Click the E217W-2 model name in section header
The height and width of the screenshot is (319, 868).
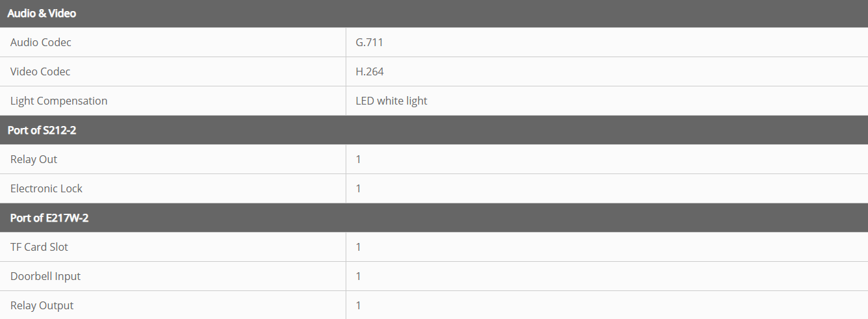click(68, 218)
